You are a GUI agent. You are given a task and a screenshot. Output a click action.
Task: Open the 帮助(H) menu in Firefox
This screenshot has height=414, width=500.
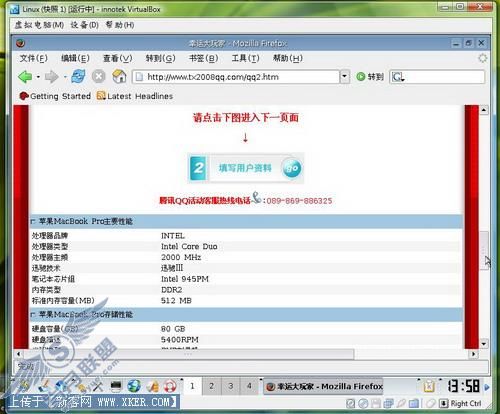point(288,58)
